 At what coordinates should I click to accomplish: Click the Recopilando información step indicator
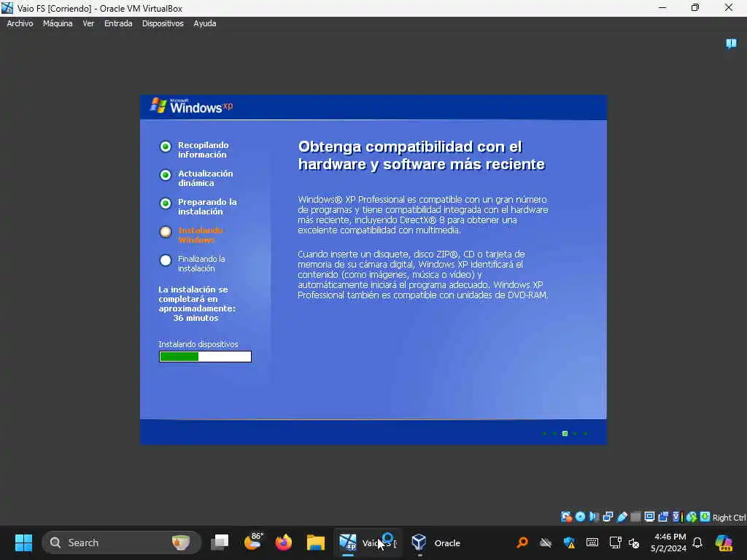click(x=166, y=147)
